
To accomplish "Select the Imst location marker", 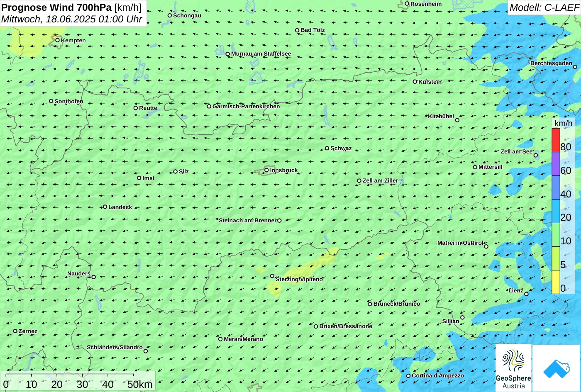I will (139, 178).
